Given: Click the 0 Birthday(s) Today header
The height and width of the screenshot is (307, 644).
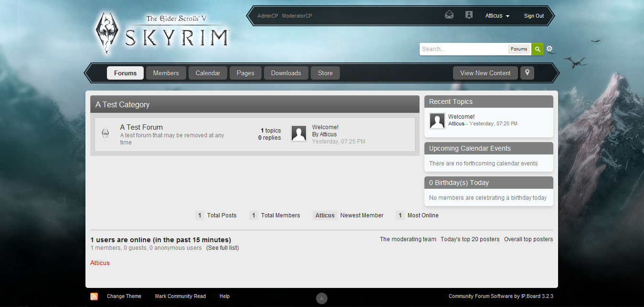Looking at the screenshot, I should 489,183.
